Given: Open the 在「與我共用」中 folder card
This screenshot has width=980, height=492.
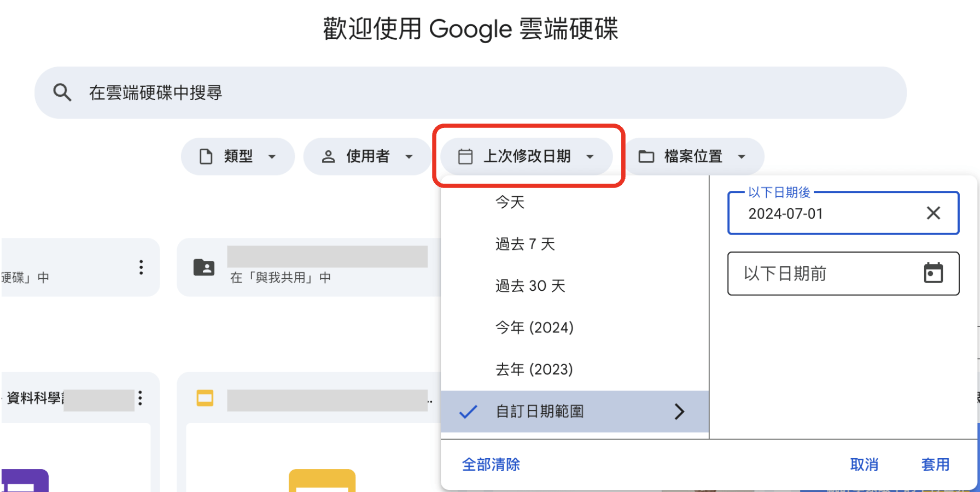Looking at the screenshot, I should pos(309,267).
